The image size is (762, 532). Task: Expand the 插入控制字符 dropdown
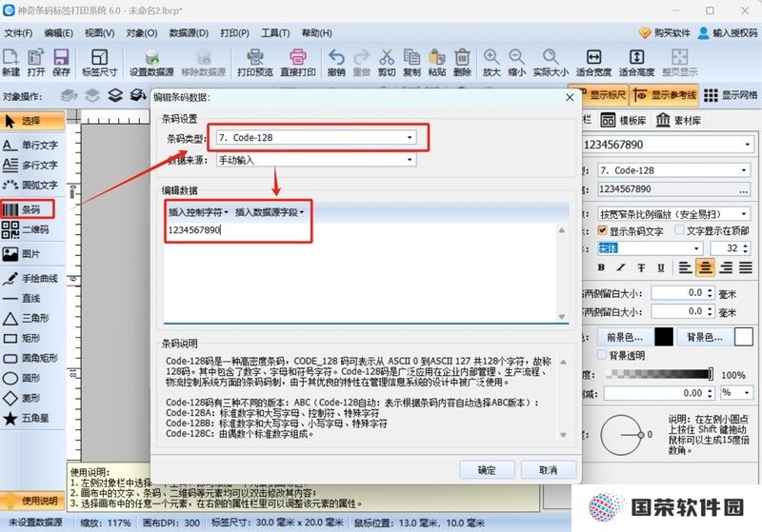pos(198,212)
